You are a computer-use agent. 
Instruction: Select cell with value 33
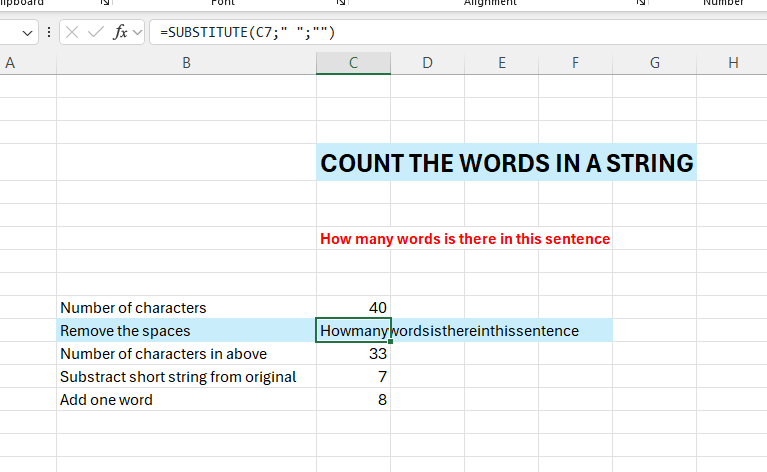click(x=353, y=354)
